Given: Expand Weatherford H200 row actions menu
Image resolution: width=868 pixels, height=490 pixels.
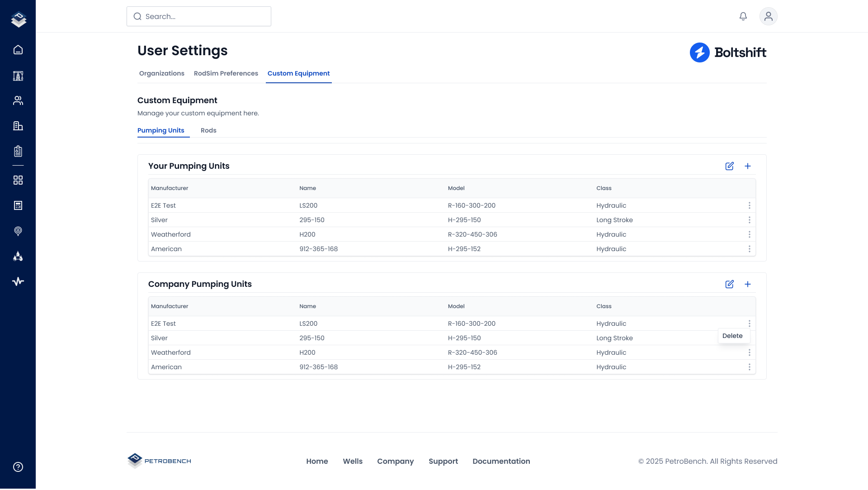Looking at the screenshot, I should (750, 234).
